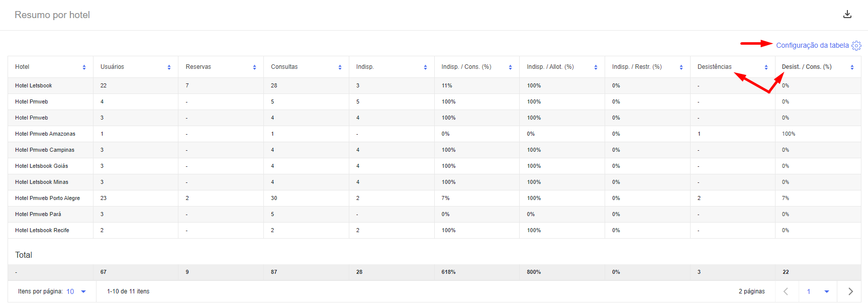The height and width of the screenshot is (306, 868).
Task: Click the Total section label
Action: [24, 255]
